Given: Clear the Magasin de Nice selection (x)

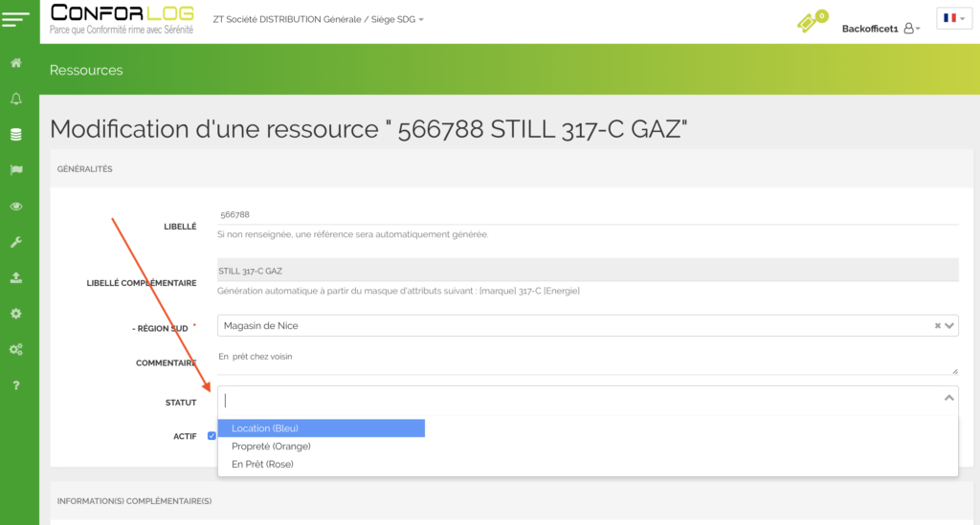Looking at the screenshot, I should (938, 326).
